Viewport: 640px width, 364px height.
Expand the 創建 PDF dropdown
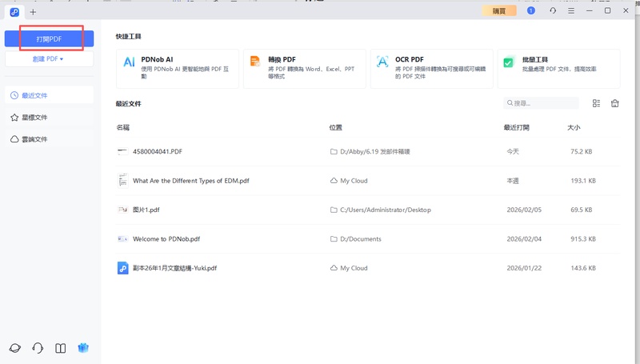click(x=49, y=58)
